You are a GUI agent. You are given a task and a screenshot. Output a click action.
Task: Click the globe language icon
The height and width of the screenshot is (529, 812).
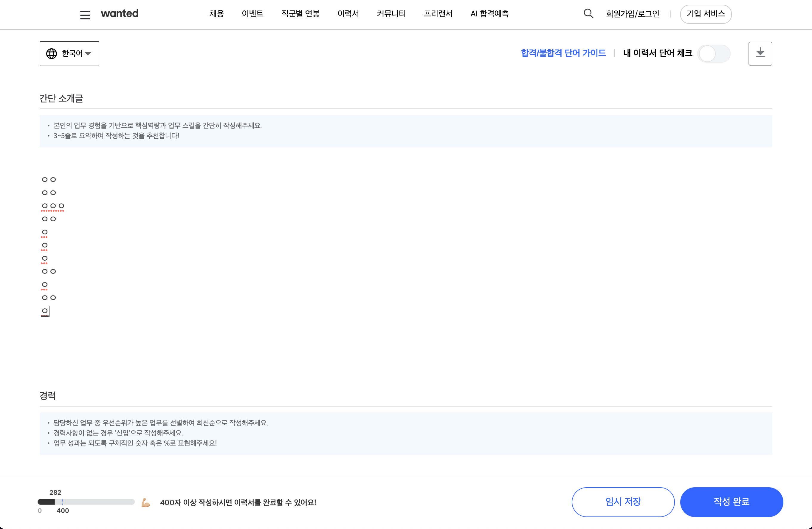tap(52, 54)
